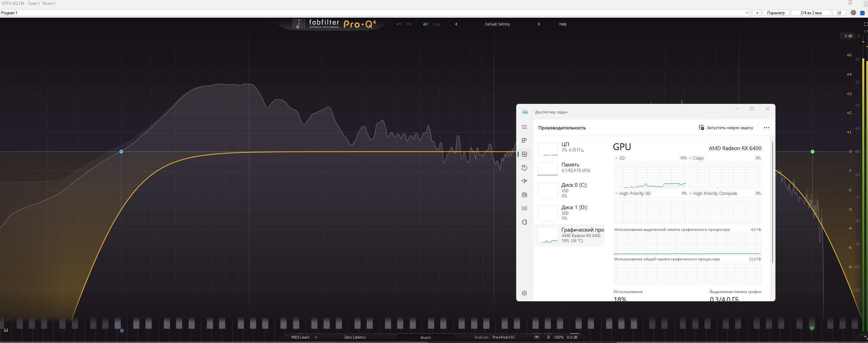Click the FabFilter Pro-Q 4 logo
Viewport: 868px width, 343px height.
(x=334, y=24)
